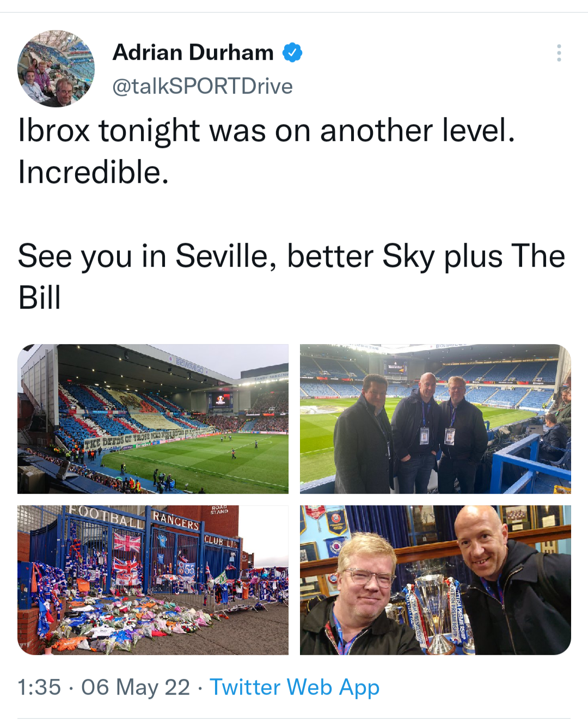This screenshot has height=723, width=588.
Task: Click the "Rangers" sign above the gates
Action: click(176, 520)
